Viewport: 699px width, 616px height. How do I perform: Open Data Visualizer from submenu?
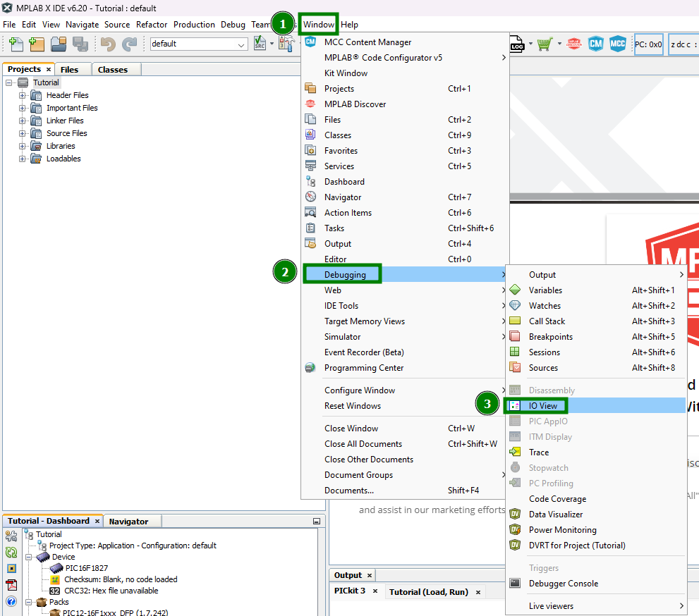(x=596, y=515)
